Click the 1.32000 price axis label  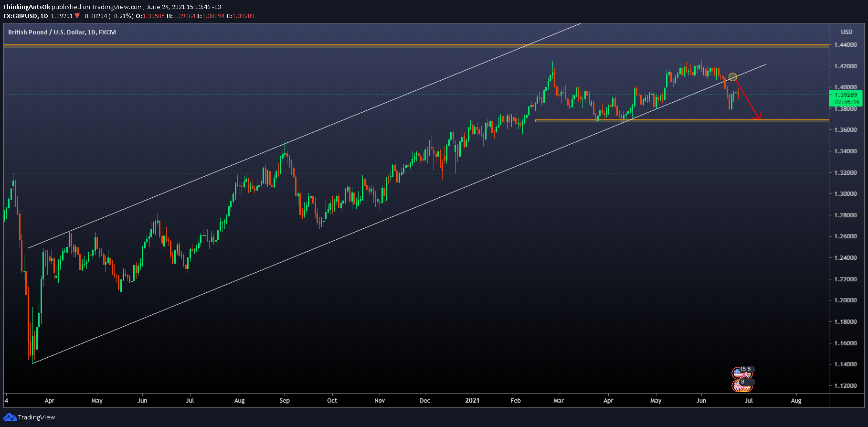846,173
